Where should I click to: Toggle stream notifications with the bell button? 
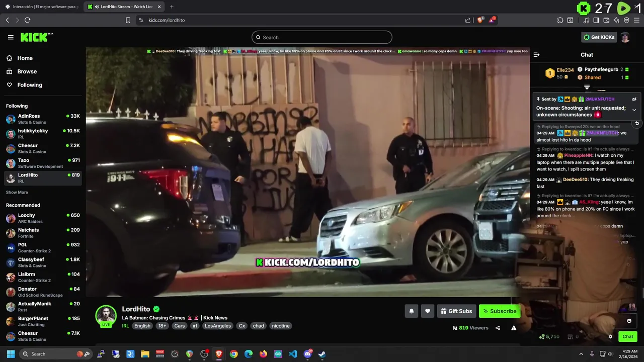point(411,311)
